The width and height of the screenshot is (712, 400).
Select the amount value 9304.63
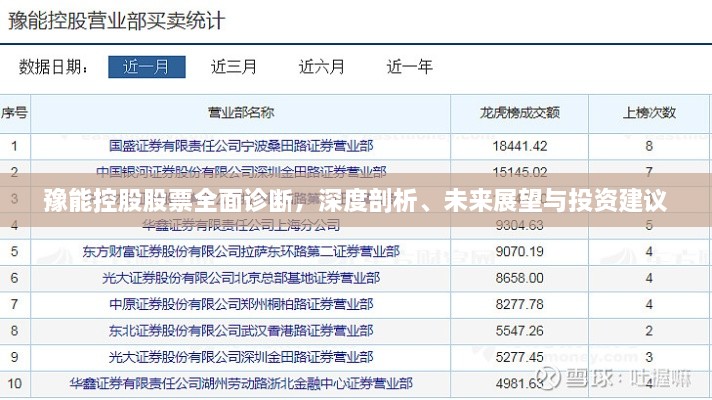coord(519,225)
